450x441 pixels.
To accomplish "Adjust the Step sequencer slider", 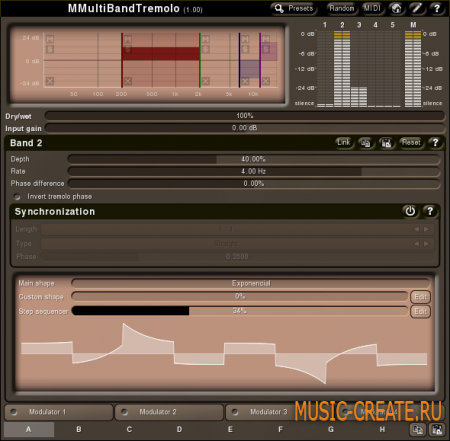I will pos(240,311).
